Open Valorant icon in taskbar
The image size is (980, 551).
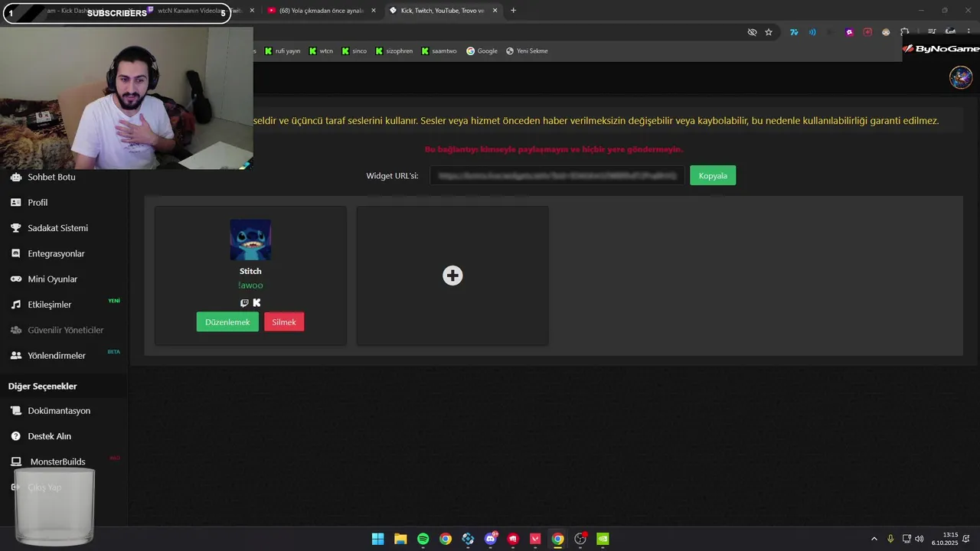[x=535, y=539]
